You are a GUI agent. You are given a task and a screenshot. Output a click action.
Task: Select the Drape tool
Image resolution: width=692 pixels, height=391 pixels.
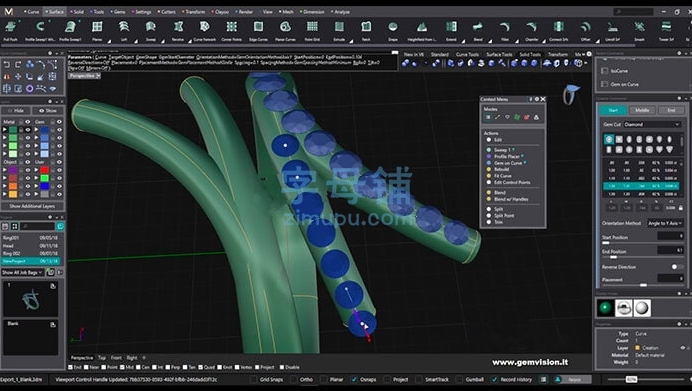(x=393, y=31)
